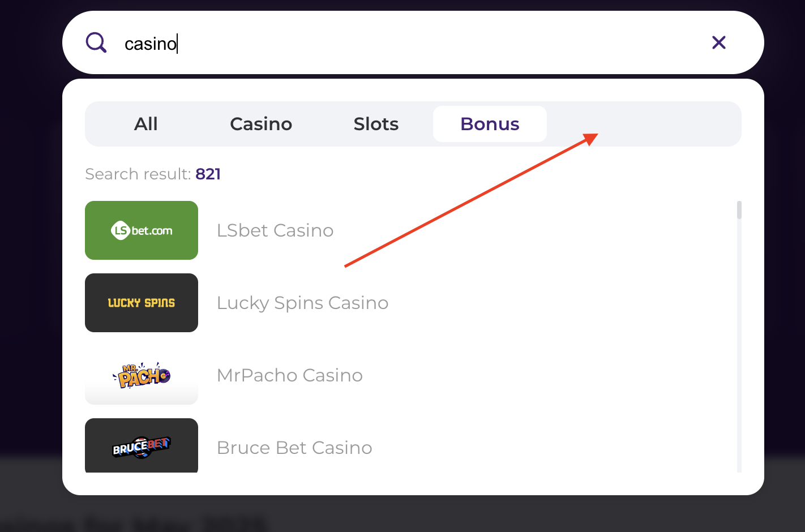Image resolution: width=805 pixels, height=532 pixels.
Task: Click into the casino search text field
Action: click(396, 43)
